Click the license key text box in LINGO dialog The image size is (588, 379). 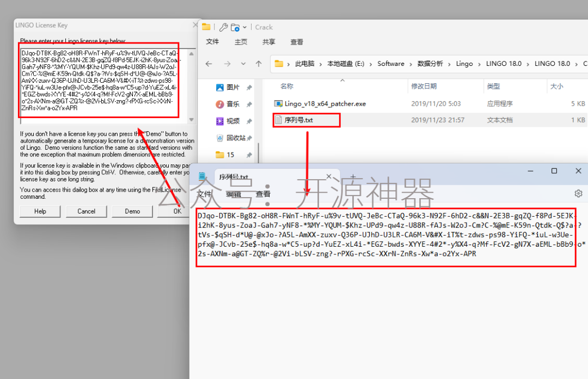click(x=104, y=86)
